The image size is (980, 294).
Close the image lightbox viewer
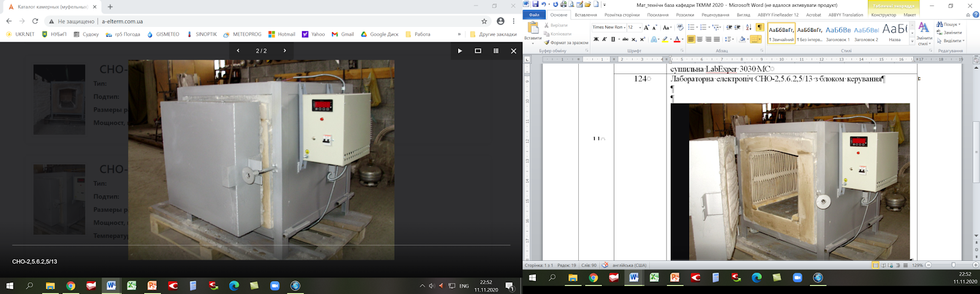(513, 51)
